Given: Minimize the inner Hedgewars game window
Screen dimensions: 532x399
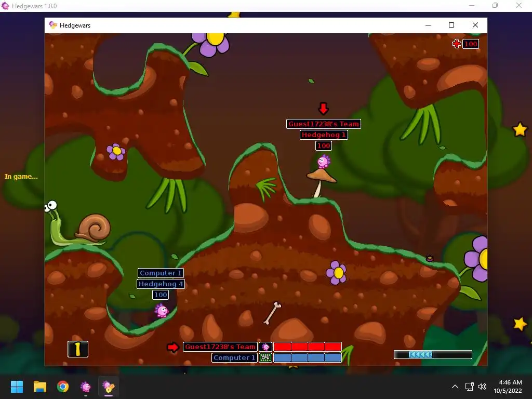Looking at the screenshot, I should [x=428, y=25].
